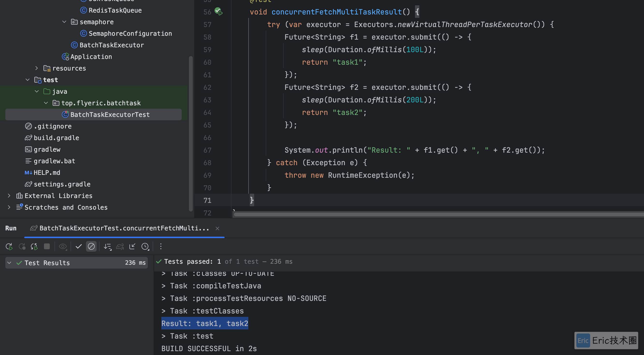Open BatchTaskExecutor class
Image resolution: width=644 pixels, height=355 pixels.
[x=112, y=45]
